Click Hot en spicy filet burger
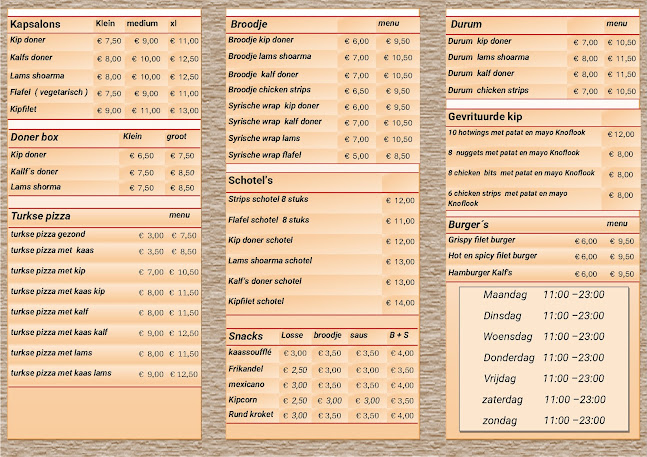Screen dimensions: 647x457 coord(492,256)
